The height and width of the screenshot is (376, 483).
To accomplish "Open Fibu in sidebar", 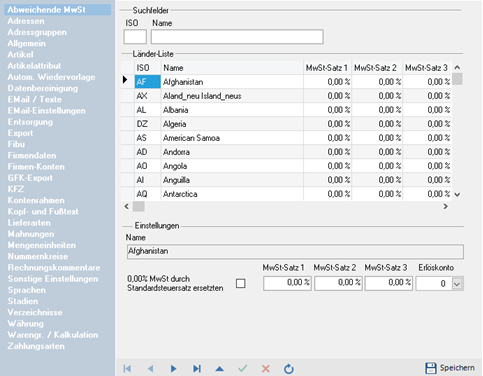I will coord(16,144).
